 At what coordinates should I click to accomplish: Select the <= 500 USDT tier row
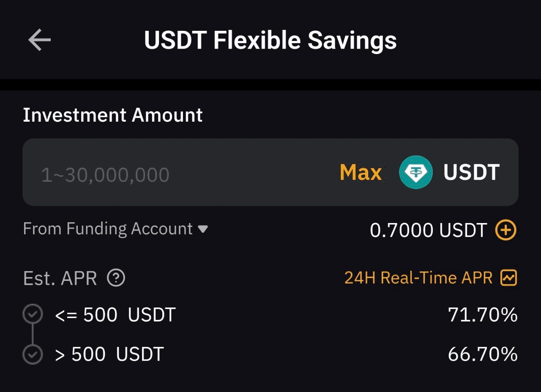pos(270,315)
